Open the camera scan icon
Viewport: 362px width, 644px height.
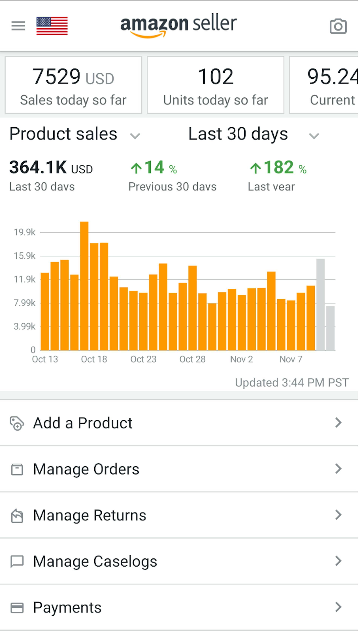(338, 26)
